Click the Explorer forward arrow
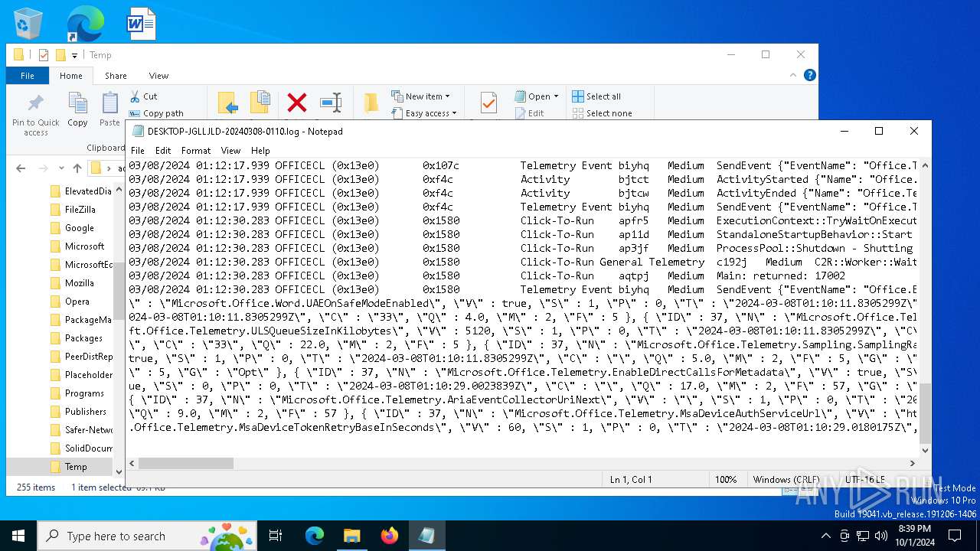The image size is (980, 551). coord(44,168)
